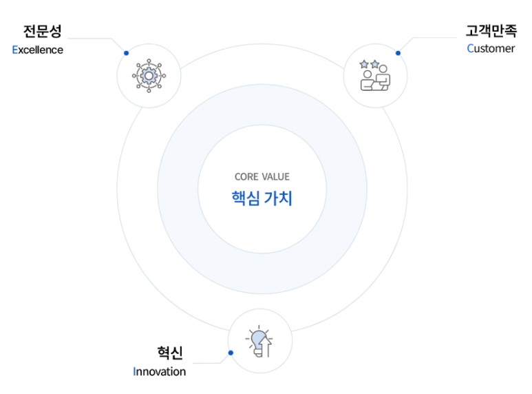Click the blue dot on the Innovation circle
The width and height of the screenshot is (532, 394).
(231, 353)
